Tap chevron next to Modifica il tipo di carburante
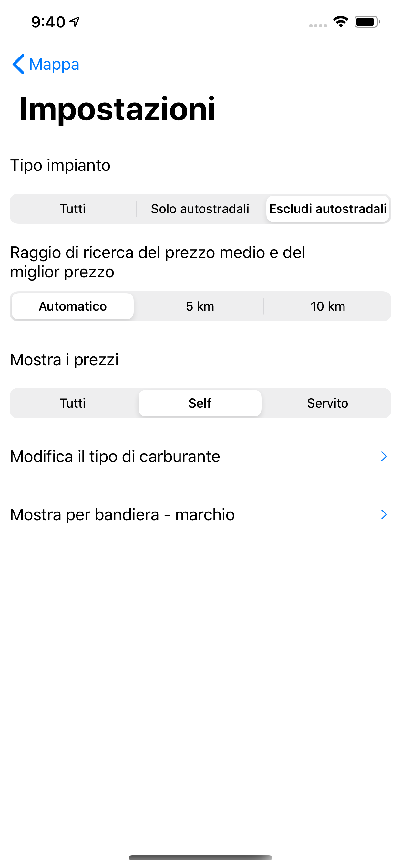Screen dimensions: 401x868 (x=384, y=457)
